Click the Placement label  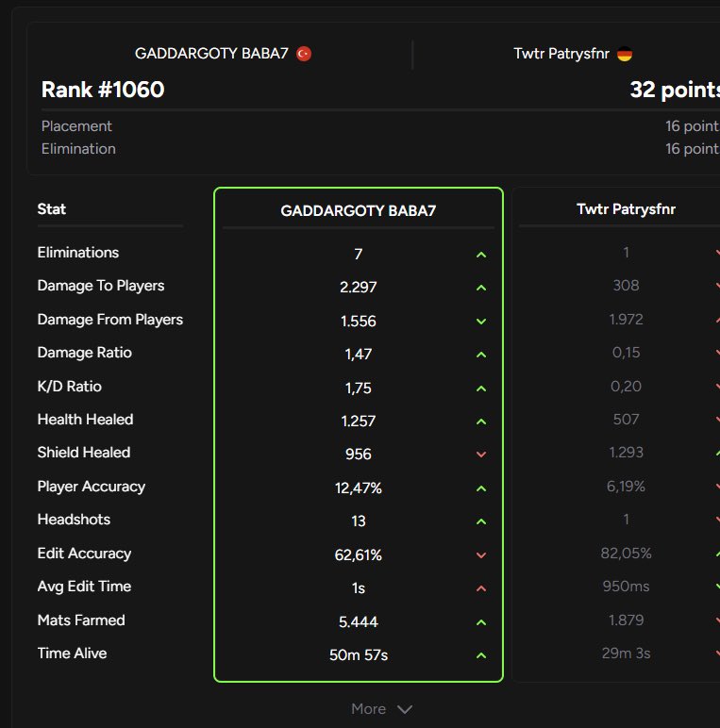pyautogui.click(x=76, y=126)
